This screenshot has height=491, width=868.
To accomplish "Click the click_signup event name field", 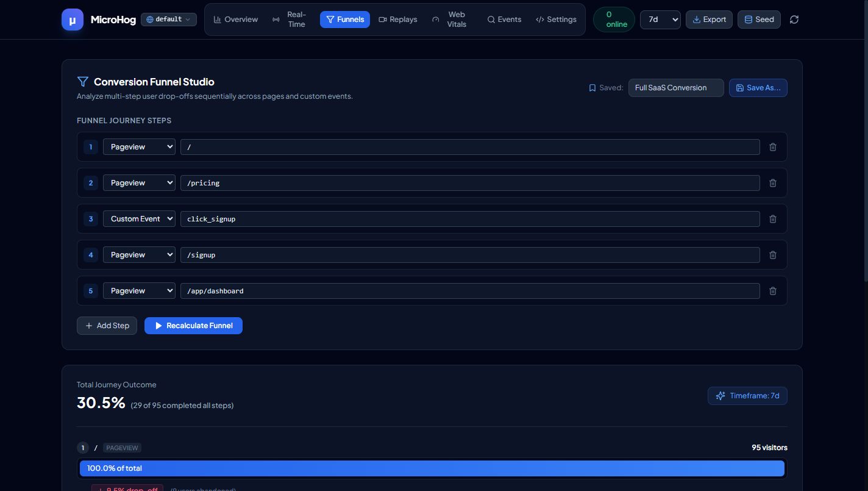I will click(x=470, y=219).
